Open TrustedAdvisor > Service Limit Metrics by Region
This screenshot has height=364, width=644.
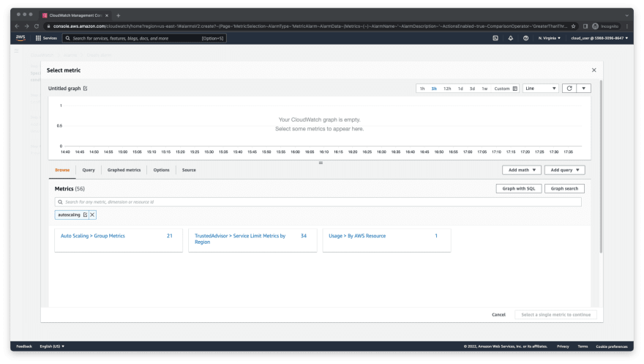(x=240, y=239)
